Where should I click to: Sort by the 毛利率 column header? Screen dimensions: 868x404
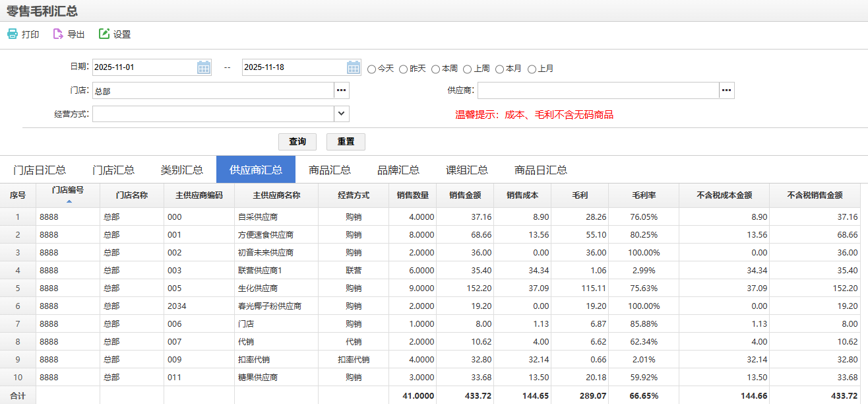click(643, 195)
